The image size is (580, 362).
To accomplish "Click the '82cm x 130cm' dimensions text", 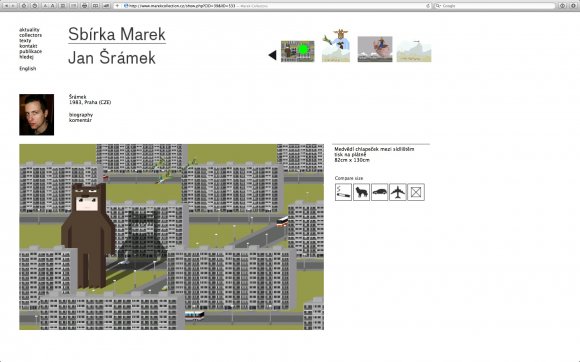I will tap(352, 160).
